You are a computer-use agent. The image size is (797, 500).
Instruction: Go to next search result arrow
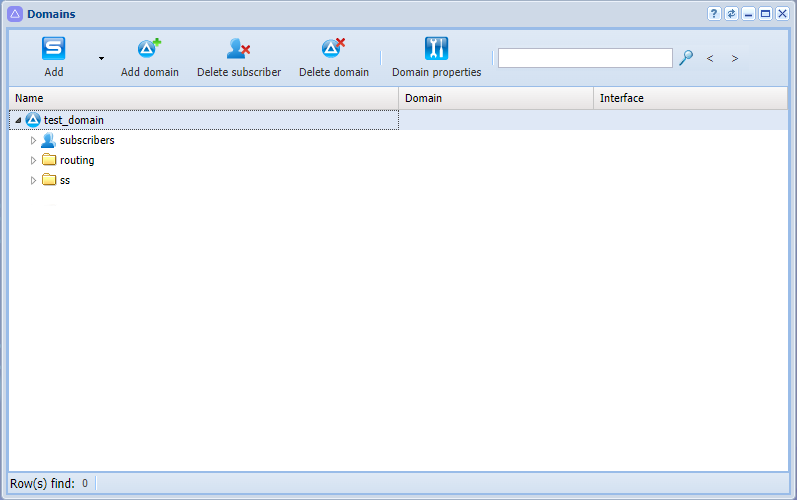coord(734,58)
